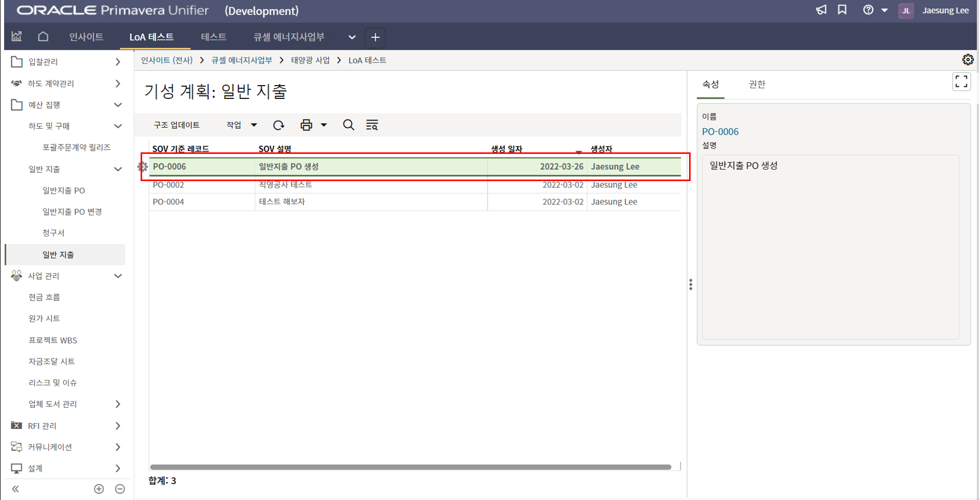Viewport: 980px width, 500px height.
Task: Open the print icon in toolbar
Action: [x=306, y=125]
